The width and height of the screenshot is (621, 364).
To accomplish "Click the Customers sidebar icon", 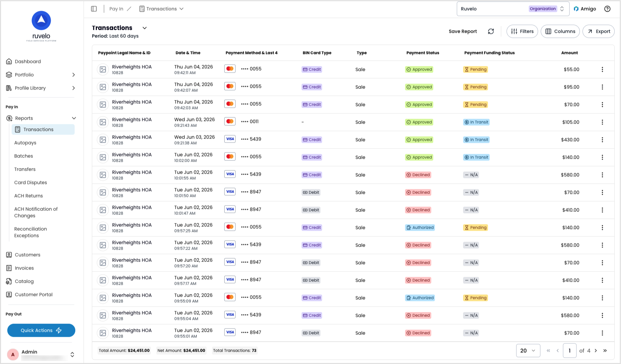I will [9, 255].
